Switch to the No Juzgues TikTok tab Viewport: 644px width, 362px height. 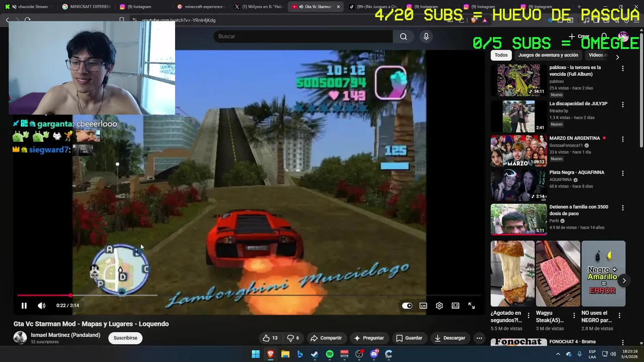click(x=373, y=7)
